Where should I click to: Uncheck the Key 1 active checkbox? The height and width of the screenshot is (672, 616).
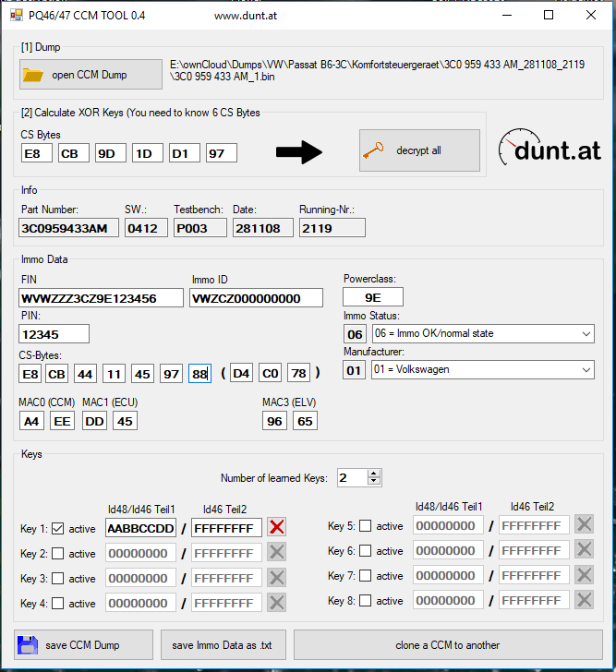click(57, 529)
